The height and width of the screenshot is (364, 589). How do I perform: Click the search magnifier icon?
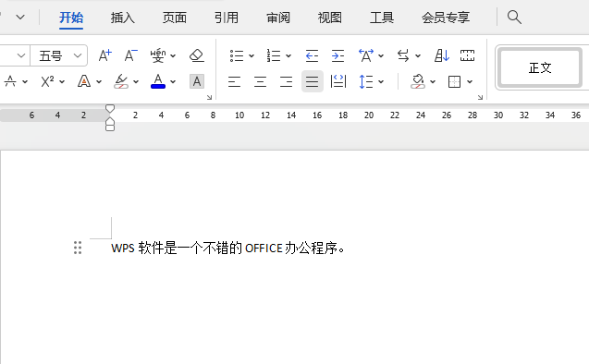(514, 18)
